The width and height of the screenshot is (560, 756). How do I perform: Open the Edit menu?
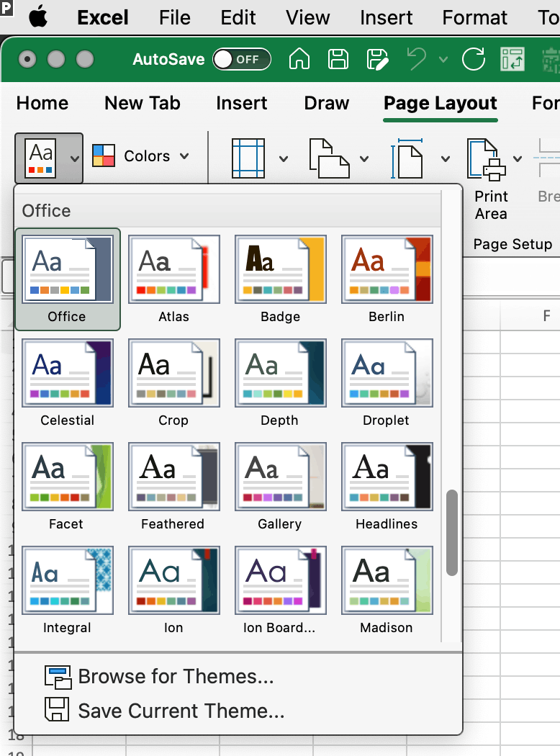[x=238, y=18]
